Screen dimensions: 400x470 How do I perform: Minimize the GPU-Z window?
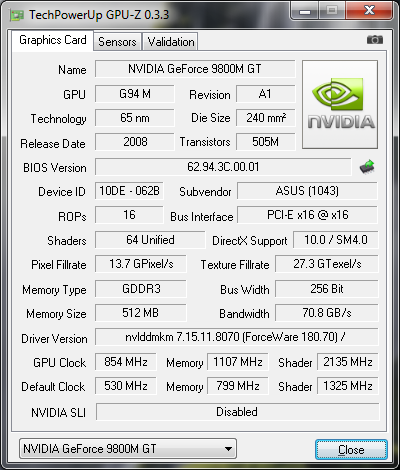coord(305,11)
